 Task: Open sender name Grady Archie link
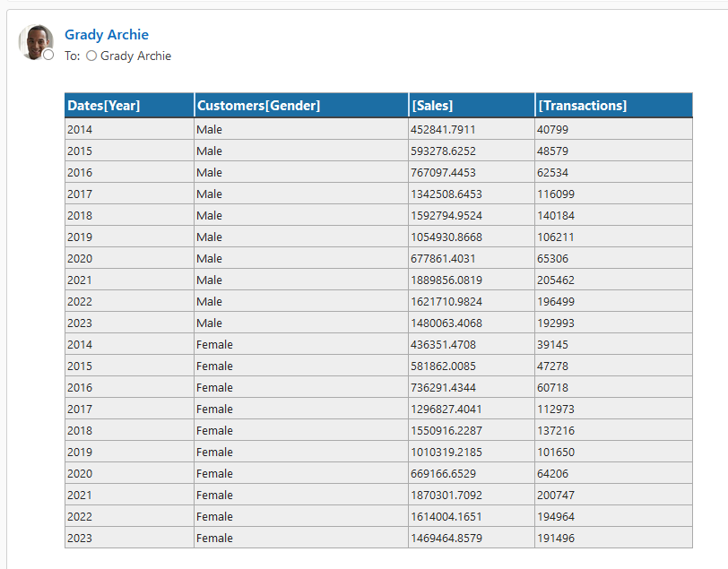pos(107,34)
